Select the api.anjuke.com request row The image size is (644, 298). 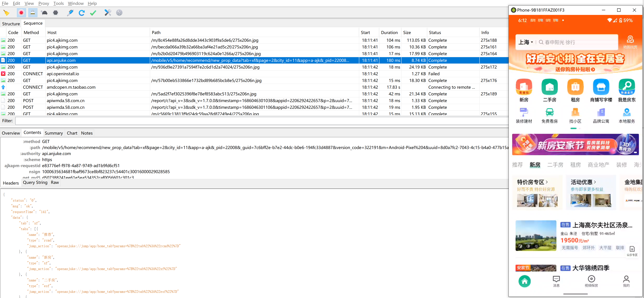[x=254, y=61]
